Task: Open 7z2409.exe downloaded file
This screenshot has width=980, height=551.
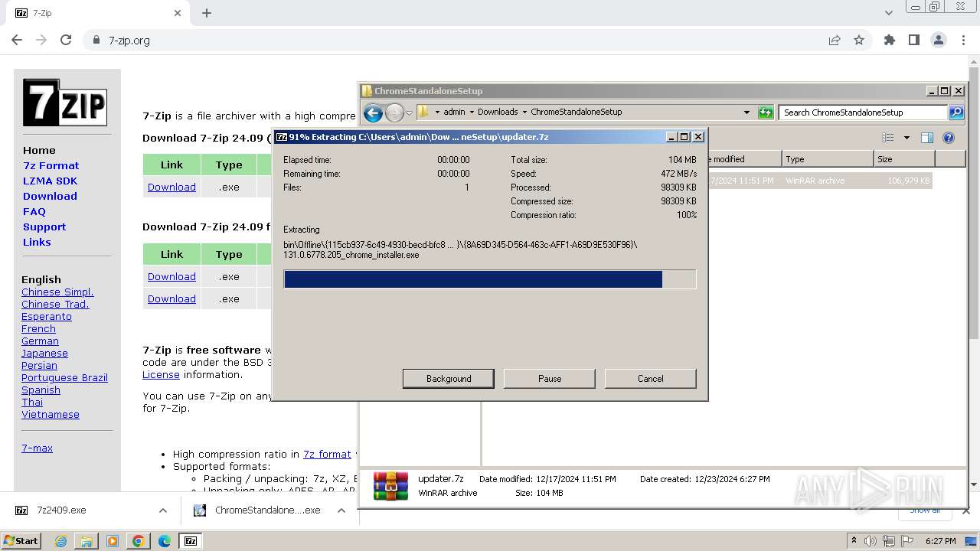Action: tap(61, 510)
